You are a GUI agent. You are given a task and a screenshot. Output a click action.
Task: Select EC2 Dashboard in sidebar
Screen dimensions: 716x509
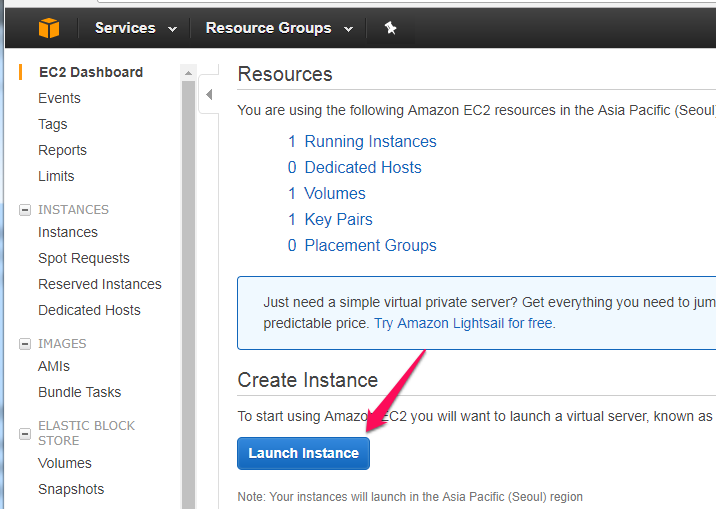91,72
